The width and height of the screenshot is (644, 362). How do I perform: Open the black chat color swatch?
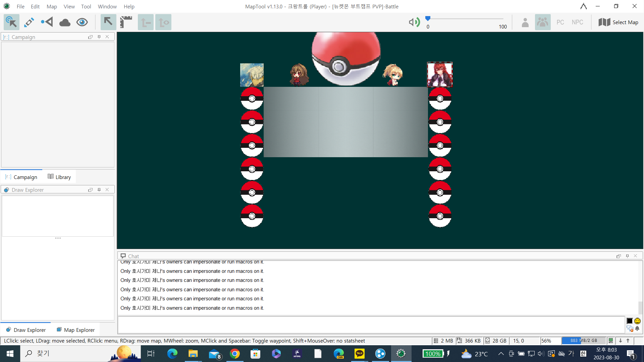(x=630, y=321)
